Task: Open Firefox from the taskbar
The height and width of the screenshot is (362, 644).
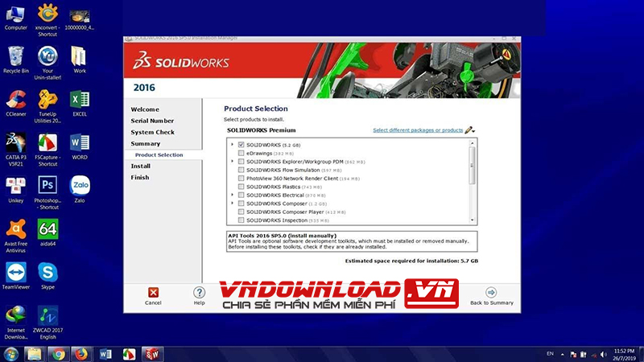Action: click(x=81, y=354)
